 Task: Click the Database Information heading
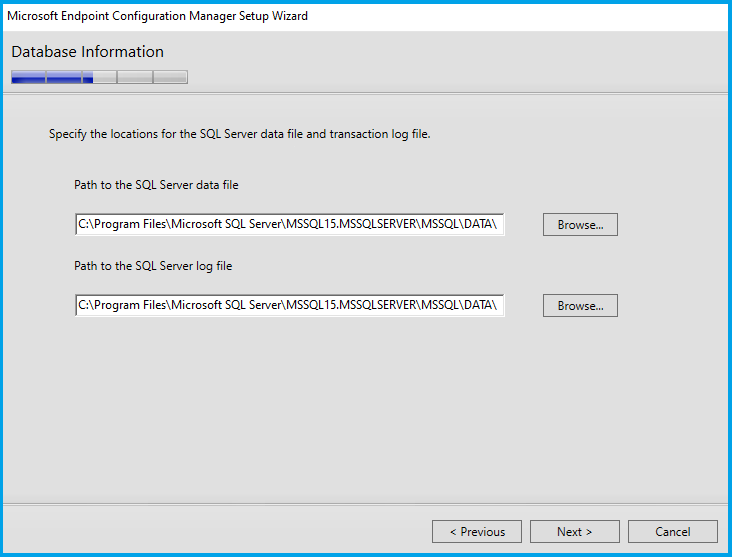[x=88, y=52]
